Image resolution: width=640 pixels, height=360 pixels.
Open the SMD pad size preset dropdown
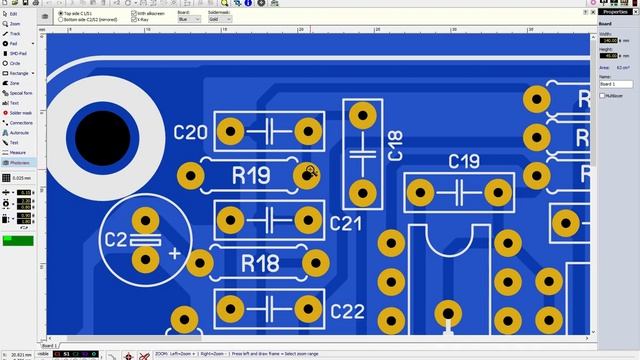click(x=13, y=219)
